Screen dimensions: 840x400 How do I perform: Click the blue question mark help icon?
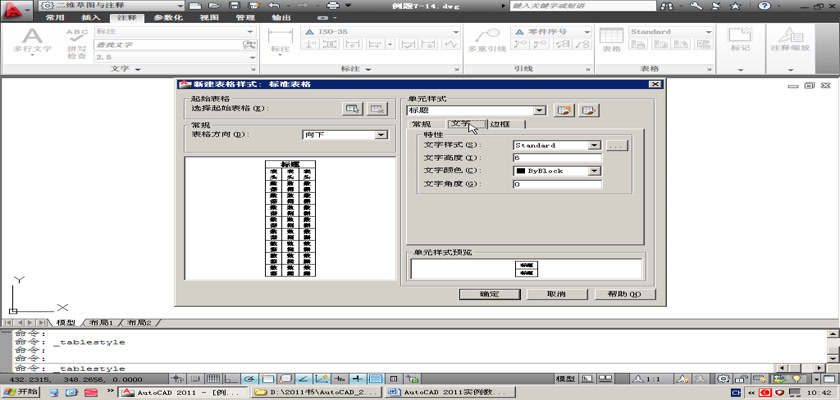point(764,6)
